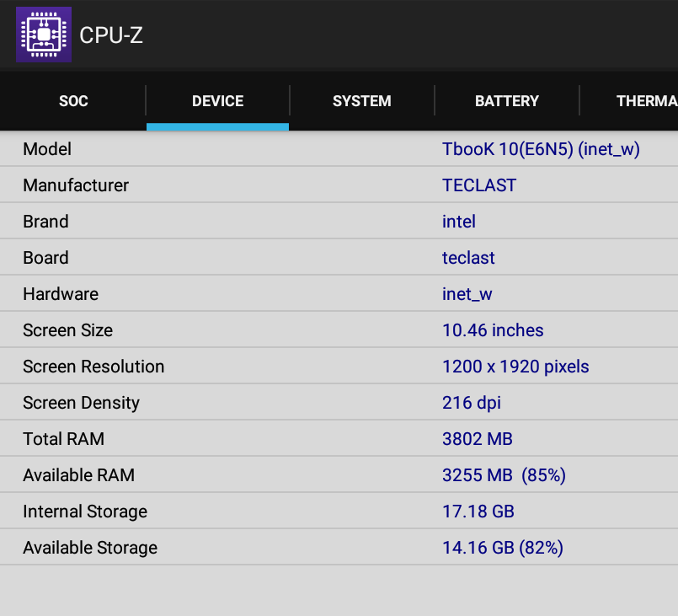Click the Screen Size 10.46 inches value
This screenshot has height=616, width=678.
(x=493, y=330)
